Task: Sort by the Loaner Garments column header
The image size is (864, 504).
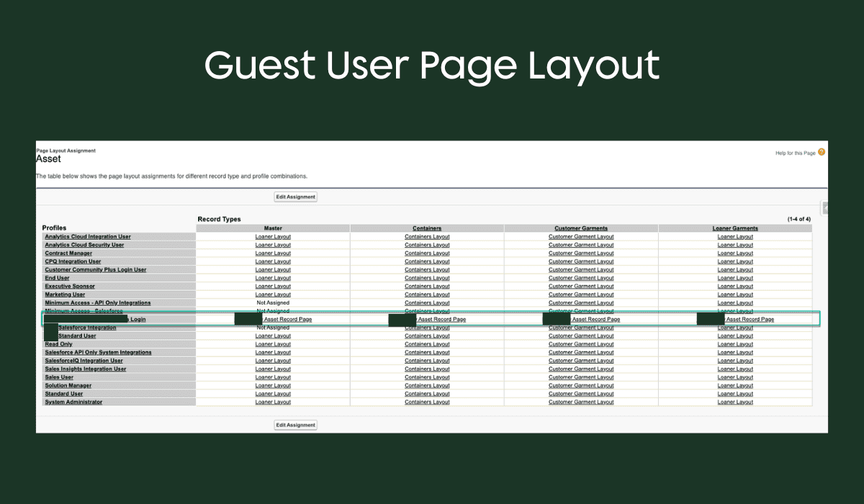Action: click(734, 228)
